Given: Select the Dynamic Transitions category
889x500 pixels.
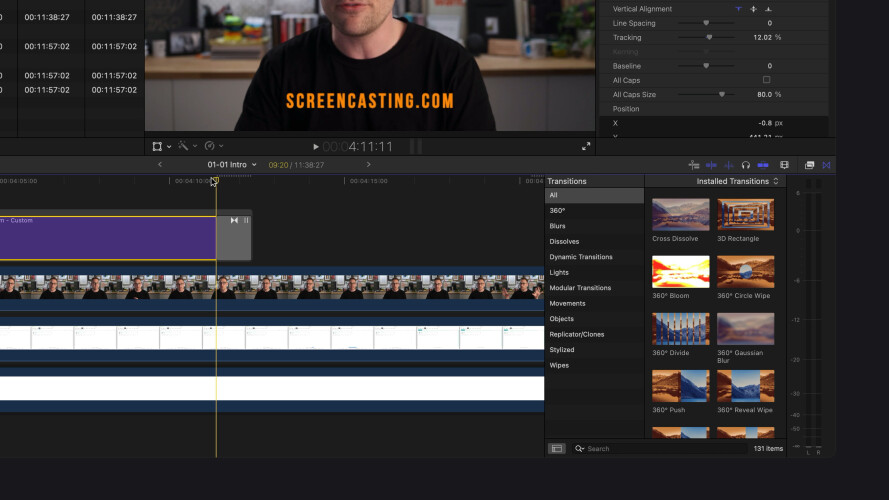Looking at the screenshot, I should tap(594, 257).
